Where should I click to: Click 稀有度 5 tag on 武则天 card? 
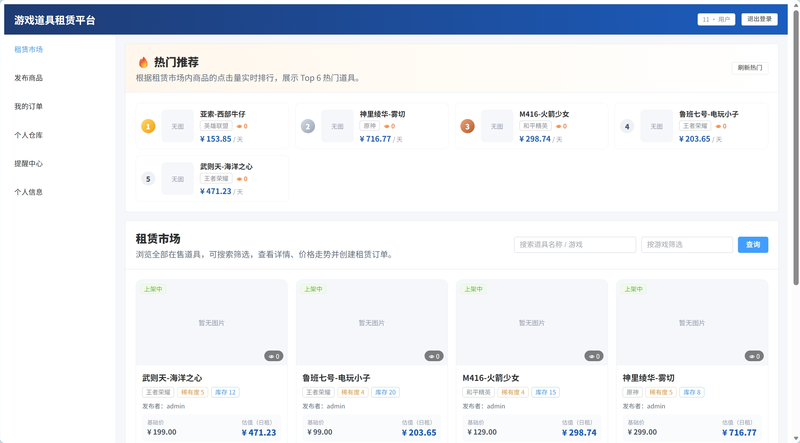point(192,392)
